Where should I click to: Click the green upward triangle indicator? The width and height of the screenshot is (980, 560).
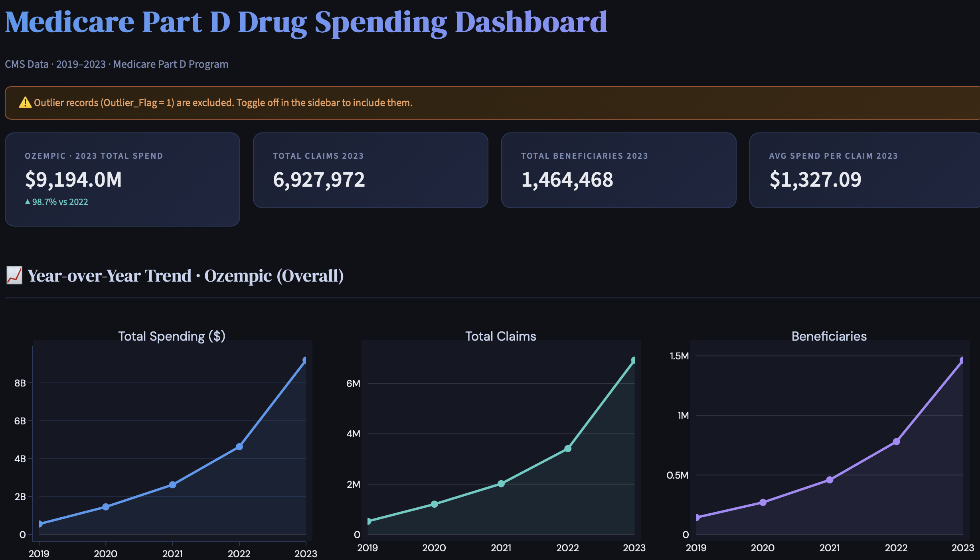coord(27,202)
